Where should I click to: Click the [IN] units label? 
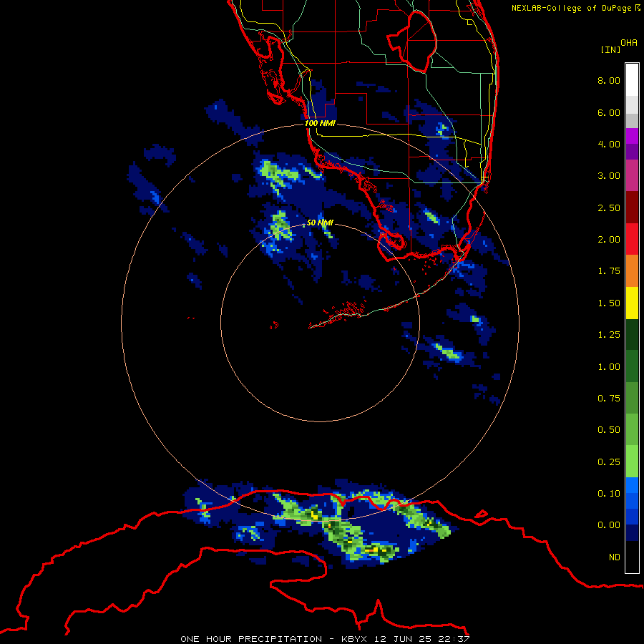[x=610, y=49]
